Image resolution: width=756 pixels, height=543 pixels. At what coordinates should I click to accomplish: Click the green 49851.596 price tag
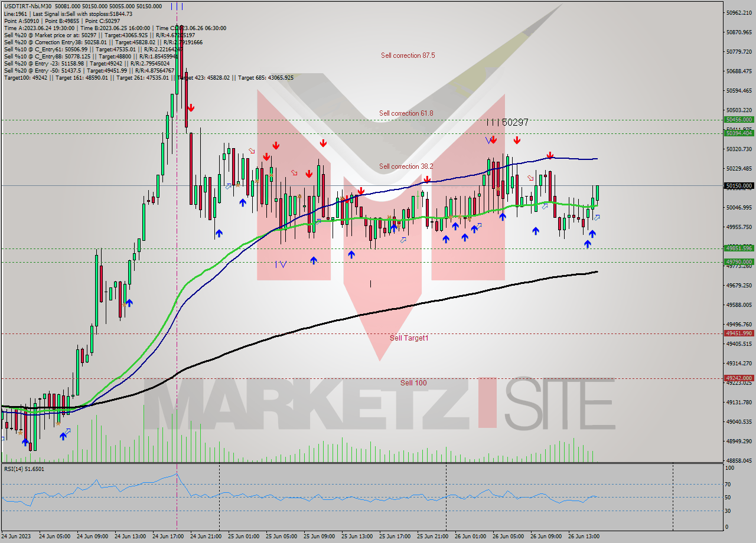(738, 248)
